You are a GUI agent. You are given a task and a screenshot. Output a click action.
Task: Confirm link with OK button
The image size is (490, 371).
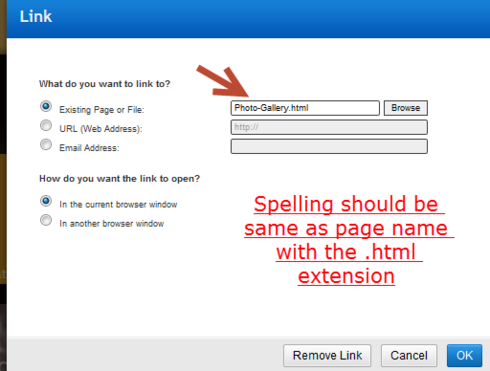click(x=464, y=355)
